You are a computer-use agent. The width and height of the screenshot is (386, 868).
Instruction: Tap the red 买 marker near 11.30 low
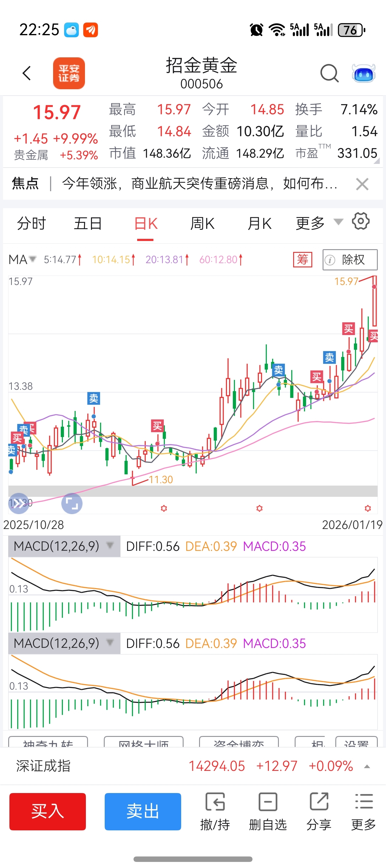(157, 426)
